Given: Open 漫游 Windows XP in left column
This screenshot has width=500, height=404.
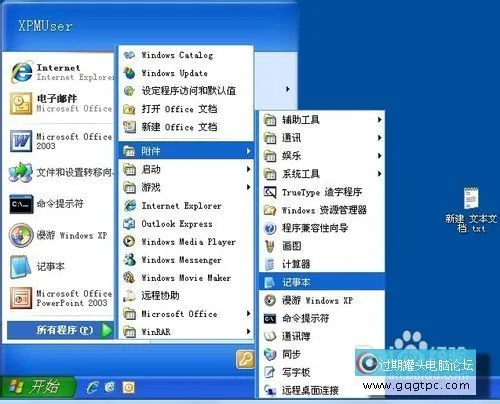Looking at the screenshot, I should [60, 235].
